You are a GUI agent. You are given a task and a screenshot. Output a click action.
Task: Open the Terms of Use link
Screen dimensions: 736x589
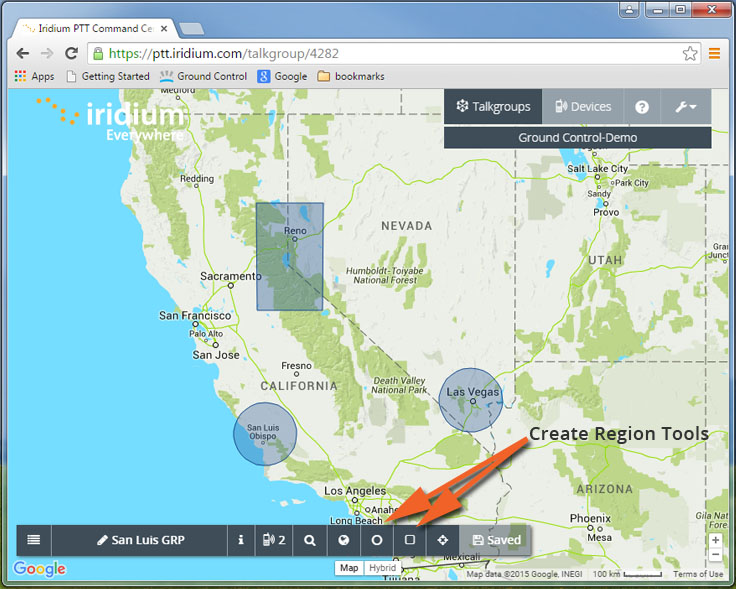click(x=698, y=574)
